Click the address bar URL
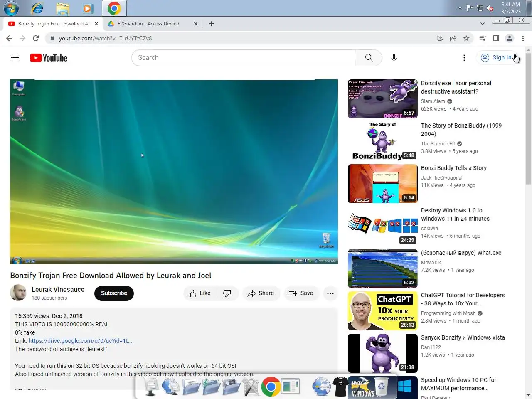 pos(106,38)
